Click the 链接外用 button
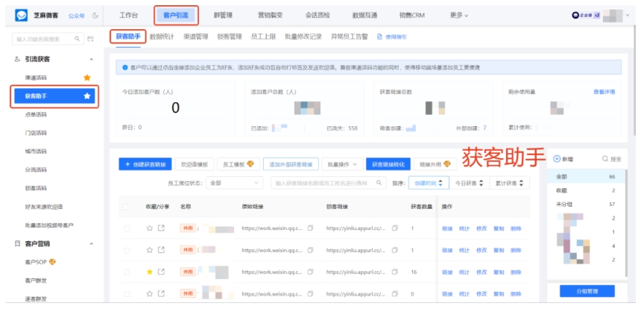The height and width of the screenshot is (315, 644). 435,164
